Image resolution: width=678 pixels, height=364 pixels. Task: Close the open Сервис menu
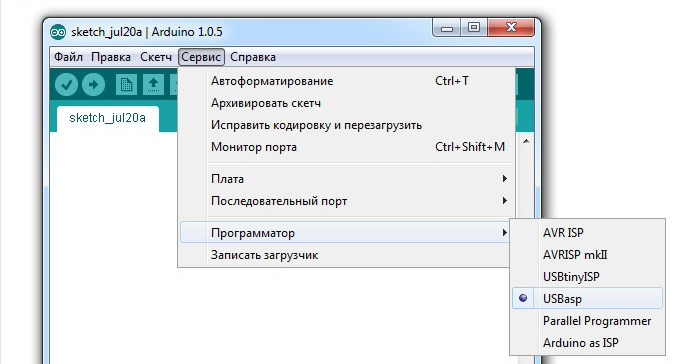tap(201, 57)
